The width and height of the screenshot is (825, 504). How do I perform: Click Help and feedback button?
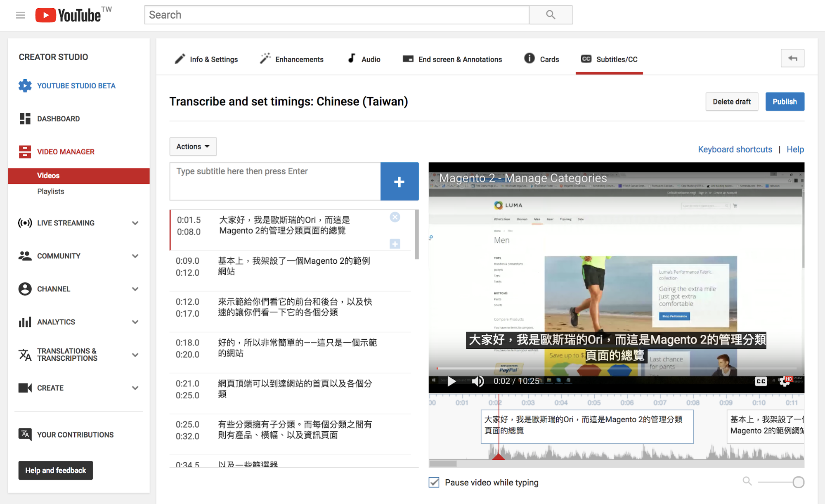pos(56,470)
